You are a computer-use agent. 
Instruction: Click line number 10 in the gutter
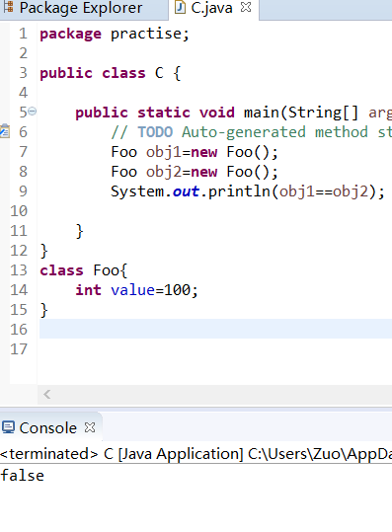pos(19,211)
